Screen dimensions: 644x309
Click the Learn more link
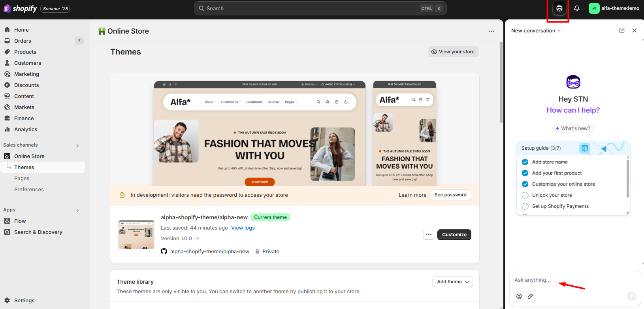pos(412,195)
